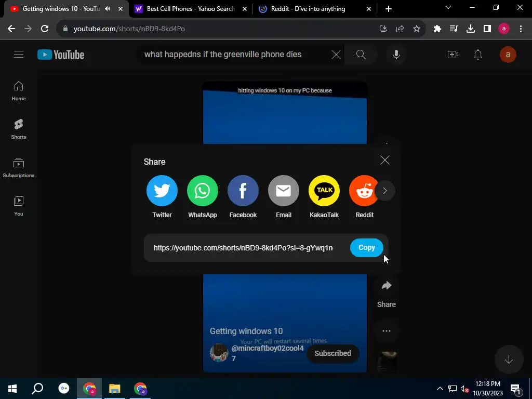Screen dimensions: 532x399
Task: Go to YouTube home via logo
Action: [x=61, y=55]
